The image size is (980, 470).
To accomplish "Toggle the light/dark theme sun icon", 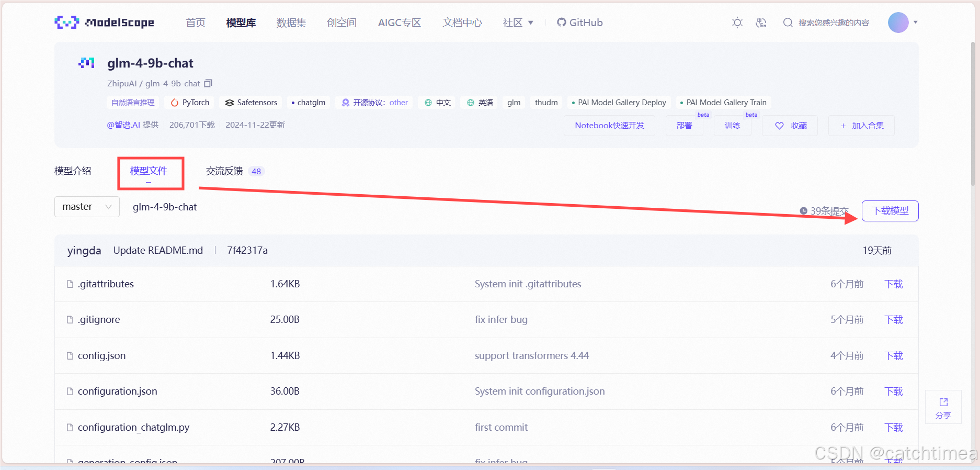I will pos(737,23).
